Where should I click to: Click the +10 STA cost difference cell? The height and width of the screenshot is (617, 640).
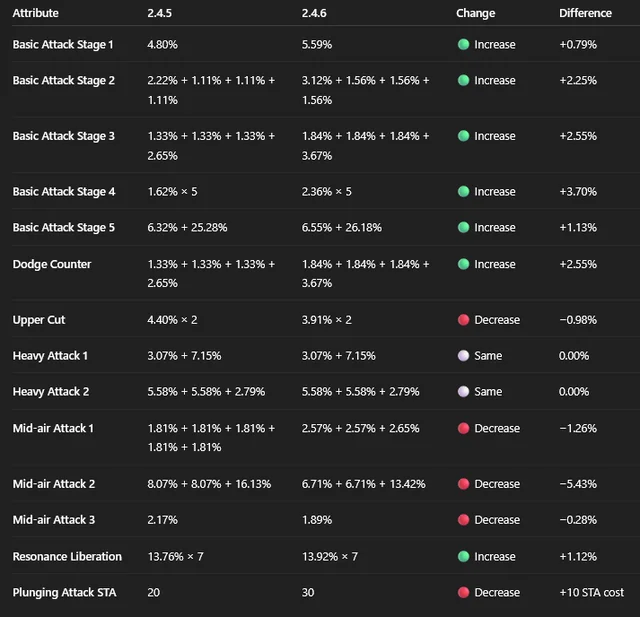pos(591,592)
